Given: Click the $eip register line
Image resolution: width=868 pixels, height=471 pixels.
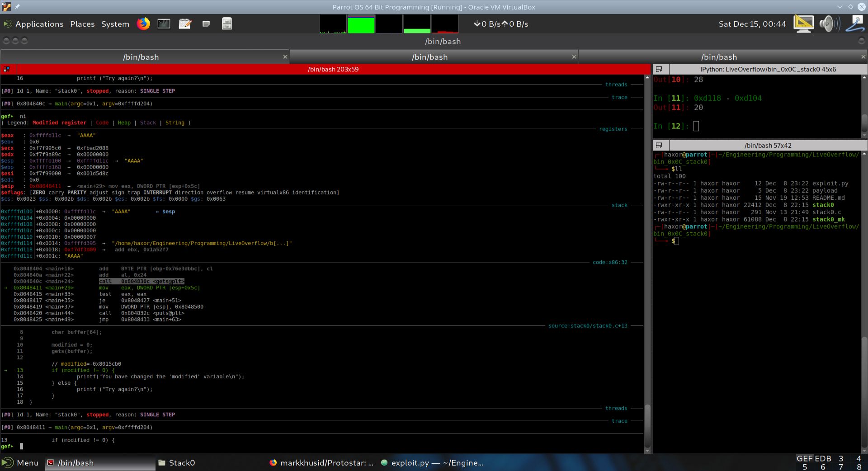Looking at the screenshot, I should [100, 186].
